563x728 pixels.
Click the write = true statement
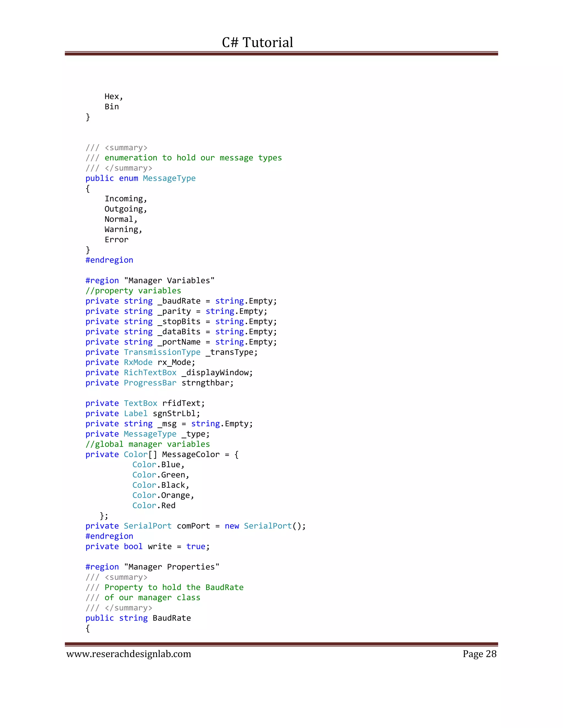point(178,547)
